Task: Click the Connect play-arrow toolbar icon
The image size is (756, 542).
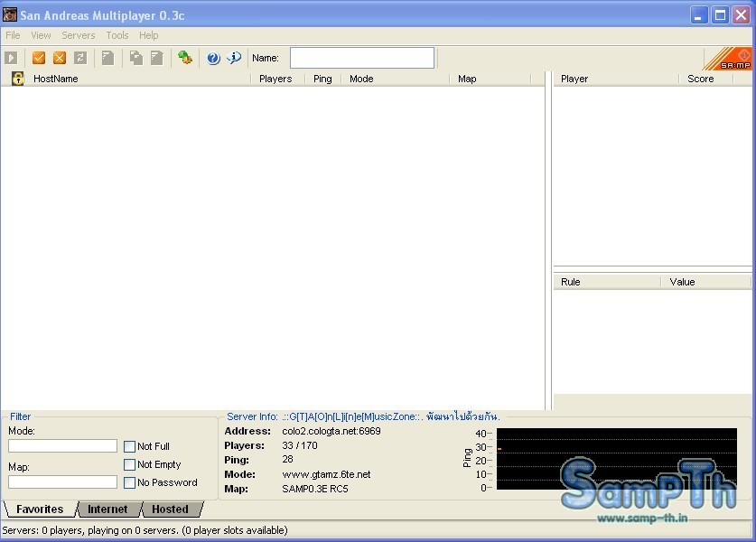Action: 11,59
